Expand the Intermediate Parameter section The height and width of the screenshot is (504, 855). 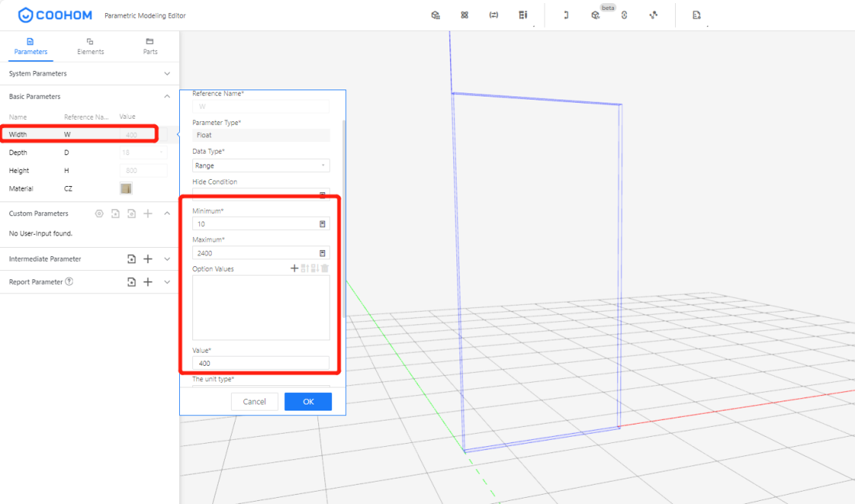click(x=168, y=259)
